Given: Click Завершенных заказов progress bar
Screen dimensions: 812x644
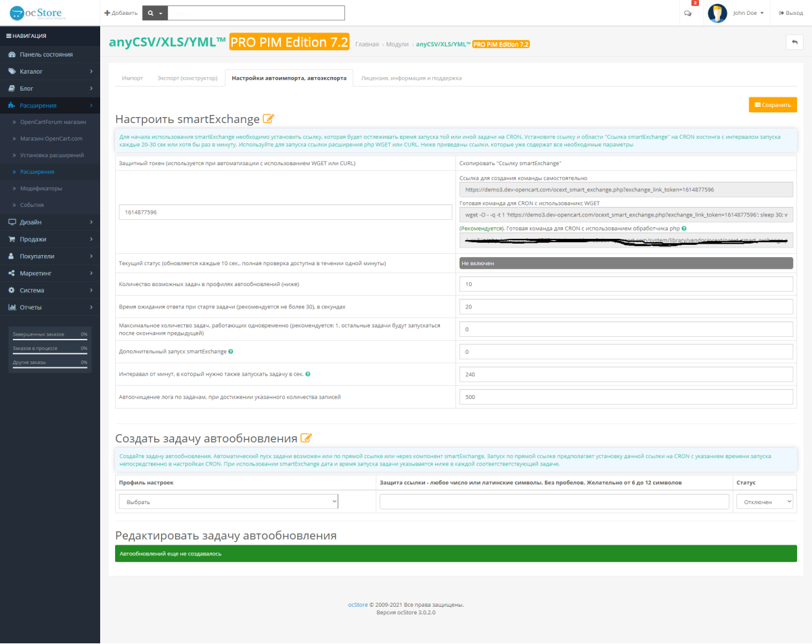Looking at the screenshot, I should click(50, 340).
